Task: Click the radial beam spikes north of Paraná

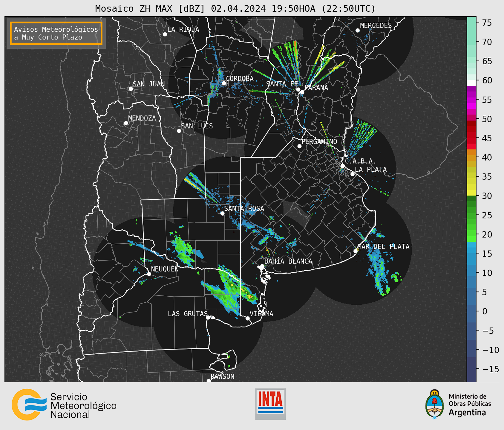Action: [308, 64]
